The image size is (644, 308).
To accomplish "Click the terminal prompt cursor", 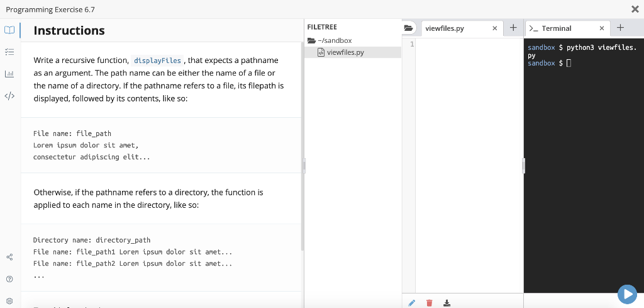I will (569, 63).
